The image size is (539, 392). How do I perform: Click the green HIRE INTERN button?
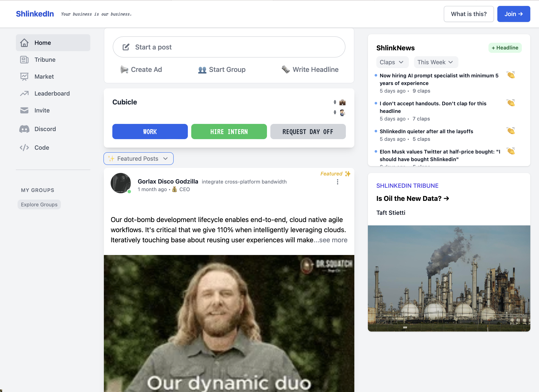coord(229,131)
